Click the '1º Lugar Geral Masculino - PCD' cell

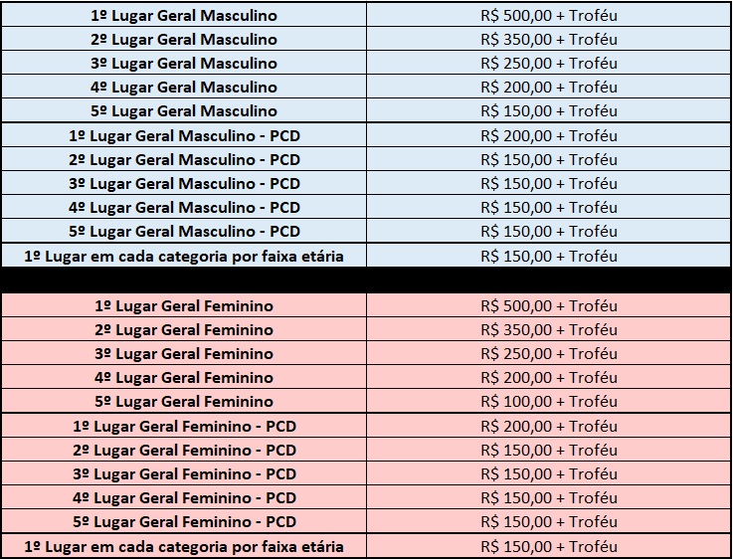pyautogui.click(x=184, y=135)
